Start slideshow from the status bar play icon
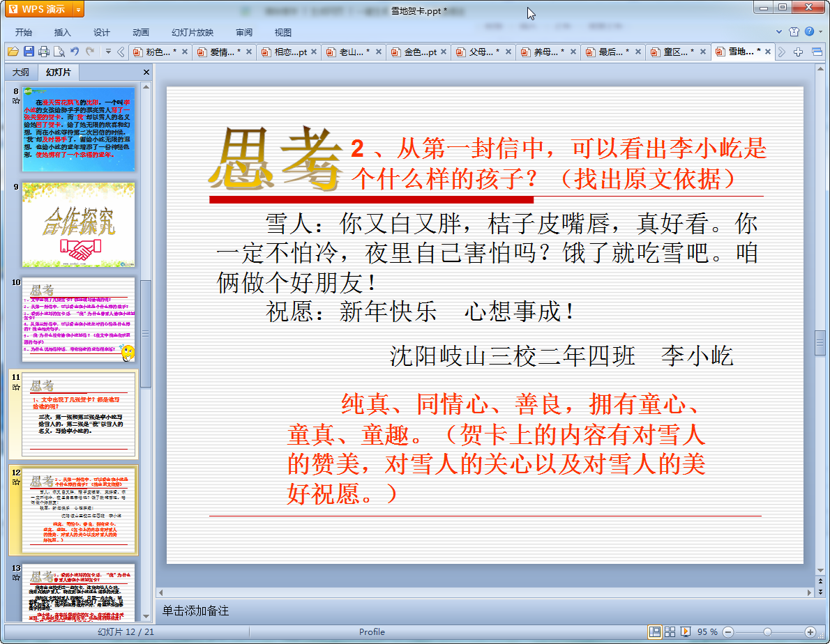This screenshot has height=644, width=830. point(686,632)
